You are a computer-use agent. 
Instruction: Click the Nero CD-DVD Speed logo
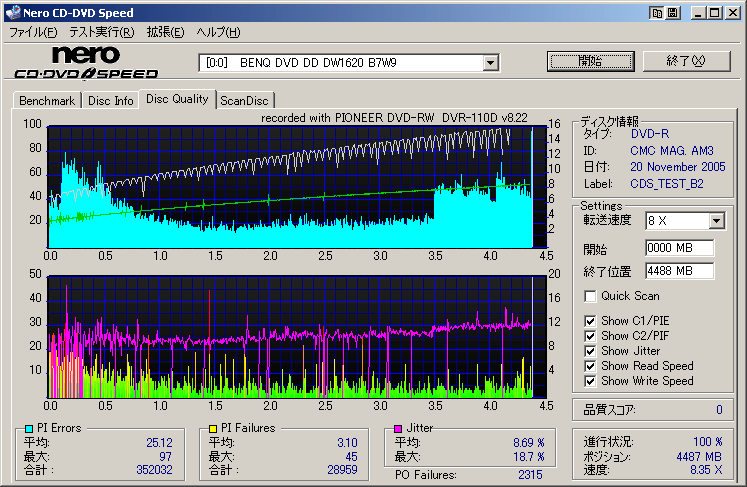pos(86,62)
